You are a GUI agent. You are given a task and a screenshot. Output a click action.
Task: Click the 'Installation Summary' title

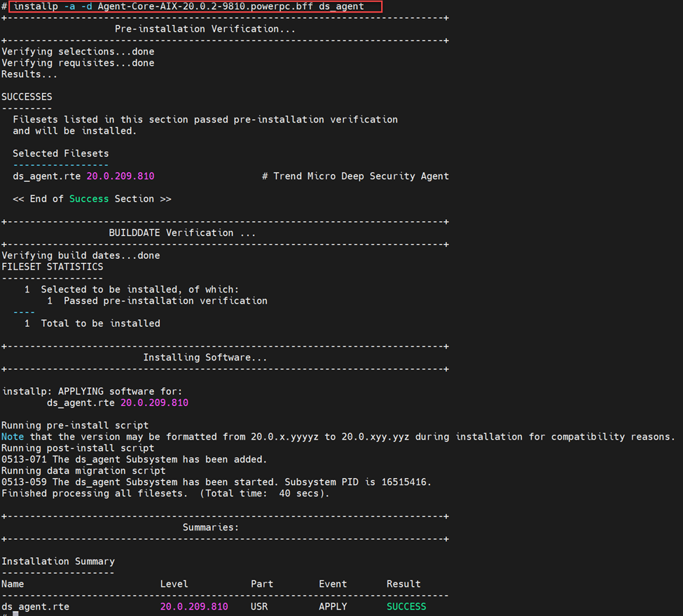58,561
